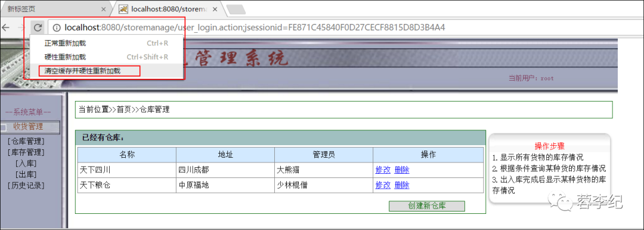Screen dimensions: 644x230
Task: Click the 四川成都 address cell
Action: (225, 170)
